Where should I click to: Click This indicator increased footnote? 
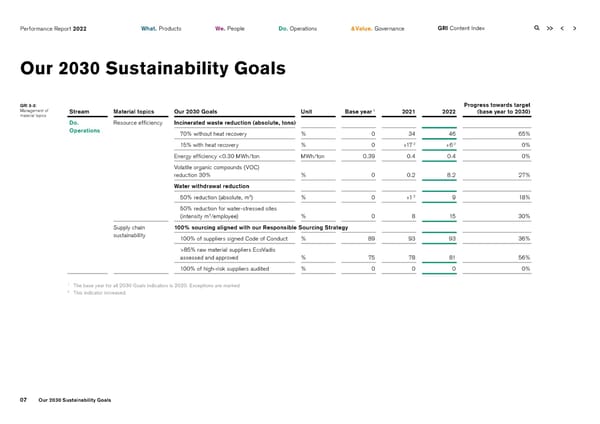tap(99, 293)
